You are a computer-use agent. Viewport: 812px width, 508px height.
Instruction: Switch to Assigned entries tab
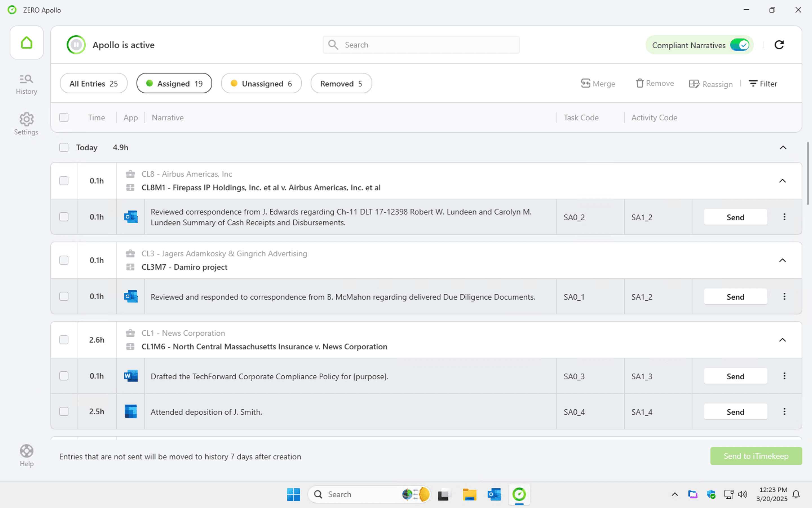[174, 83]
